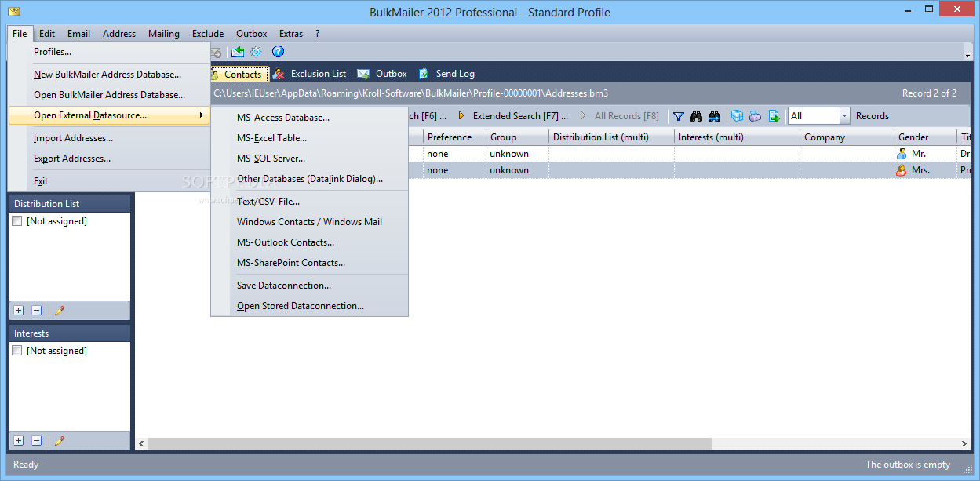Click the Gender column header
980x481 pixels.
click(925, 137)
